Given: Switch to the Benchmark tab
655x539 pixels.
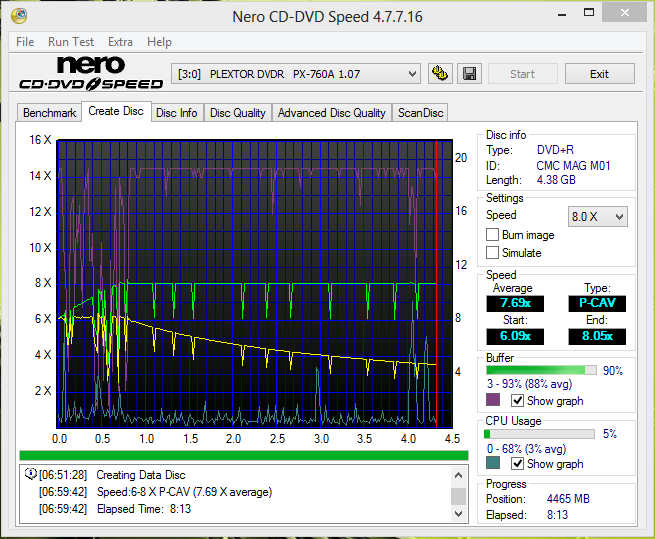Looking at the screenshot, I should point(49,113).
